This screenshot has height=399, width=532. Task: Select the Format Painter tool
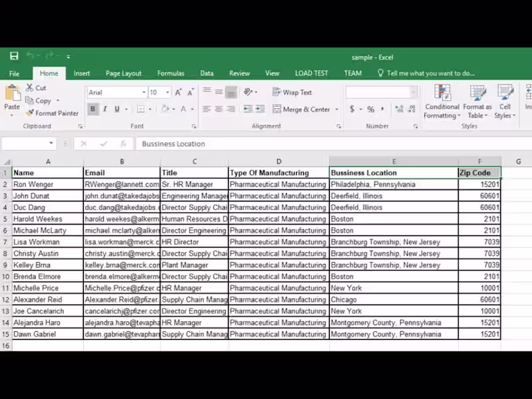(52, 113)
